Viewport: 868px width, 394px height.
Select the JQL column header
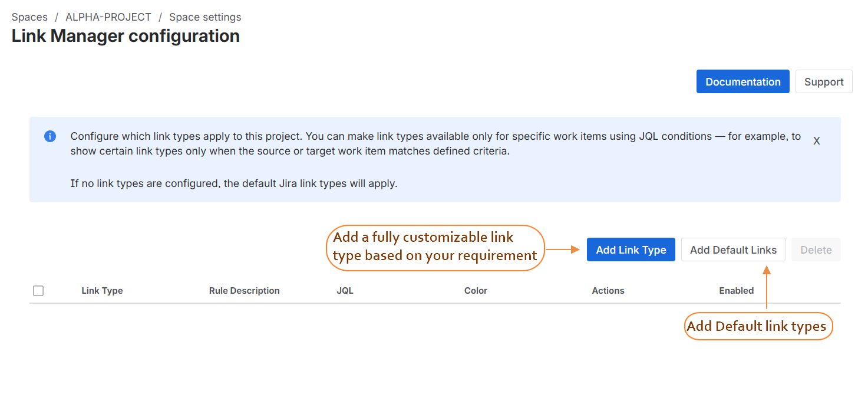(345, 290)
